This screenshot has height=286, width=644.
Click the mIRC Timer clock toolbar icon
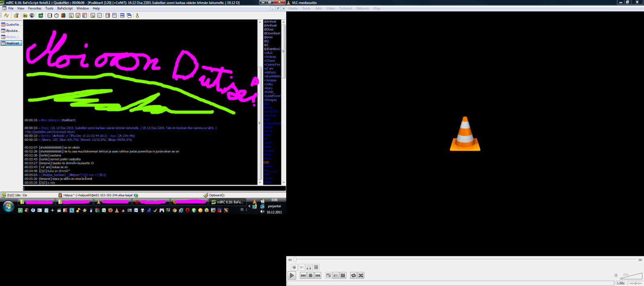click(x=56, y=16)
